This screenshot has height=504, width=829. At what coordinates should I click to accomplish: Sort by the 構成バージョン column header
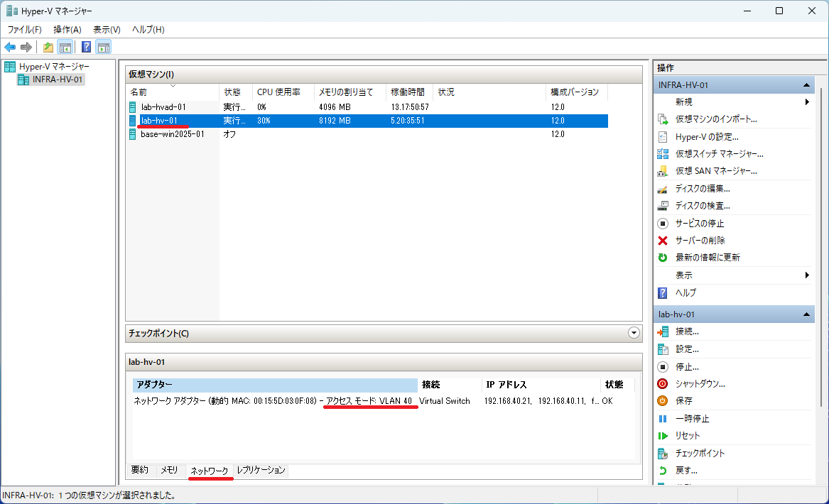point(577,92)
